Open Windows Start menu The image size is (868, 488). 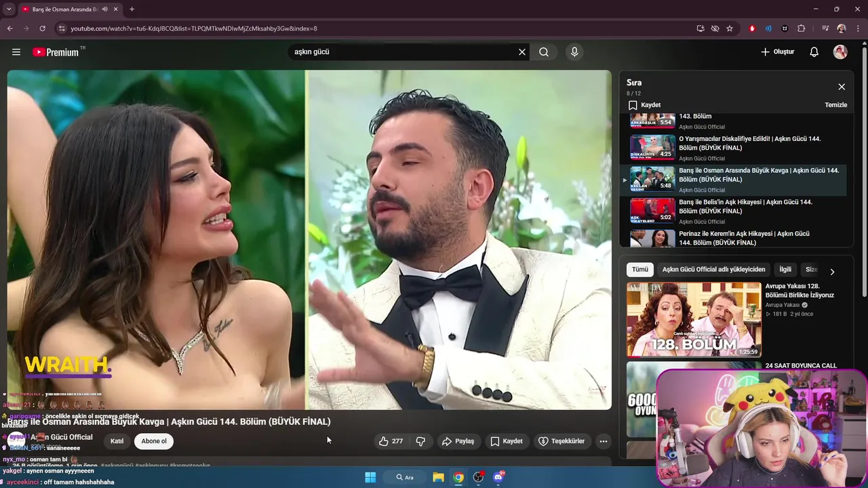point(370,477)
